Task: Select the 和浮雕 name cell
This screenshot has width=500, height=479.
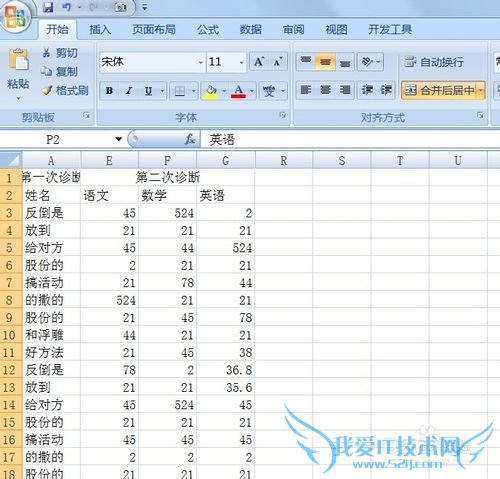Action: pos(51,335)
